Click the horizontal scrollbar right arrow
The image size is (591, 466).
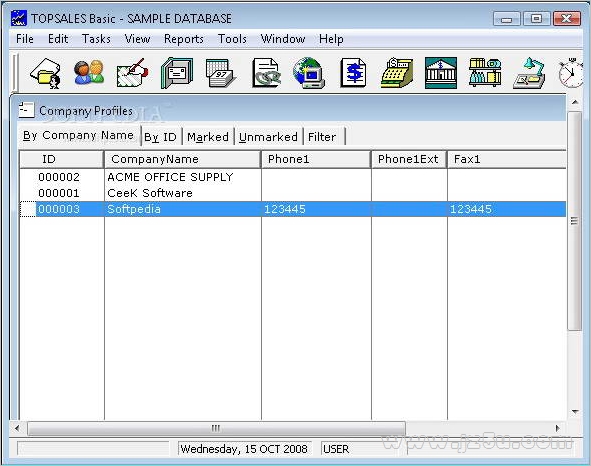[557, 428]
